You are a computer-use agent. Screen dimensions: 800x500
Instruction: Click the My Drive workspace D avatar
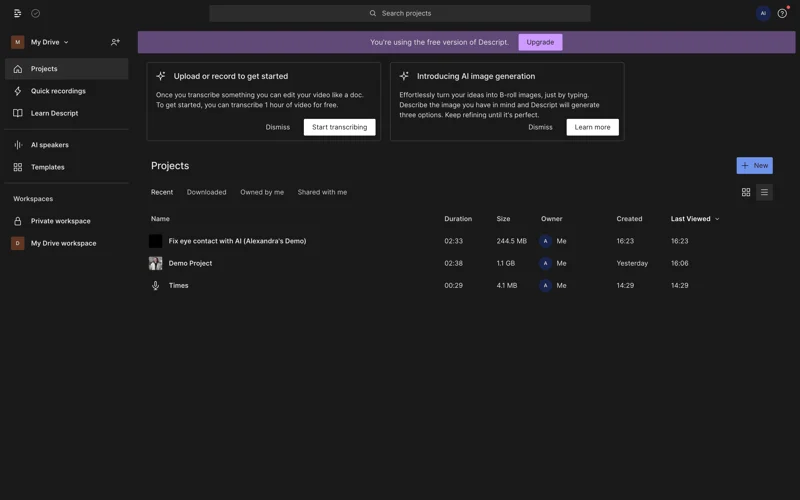click(x=18, y=243)
